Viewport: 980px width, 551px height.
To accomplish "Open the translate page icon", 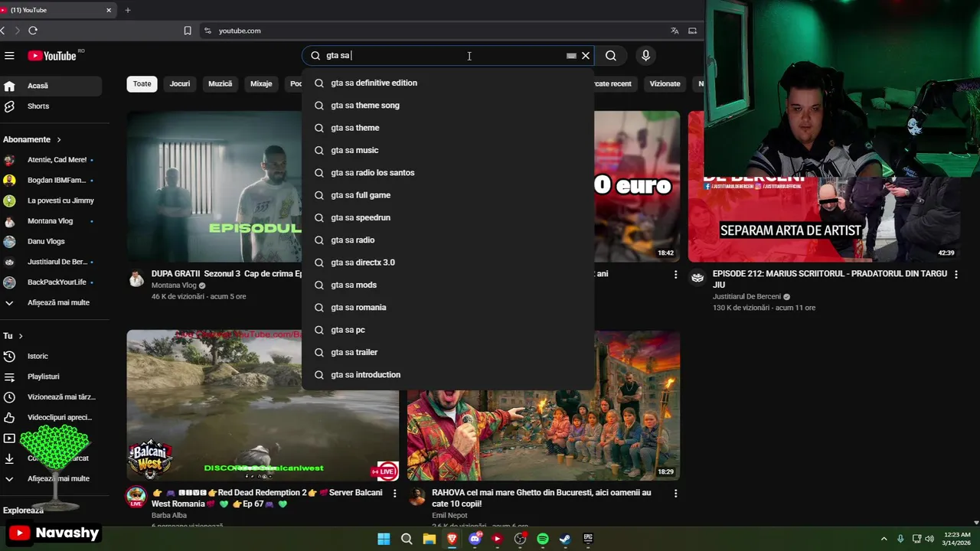I will click(675, 31).
